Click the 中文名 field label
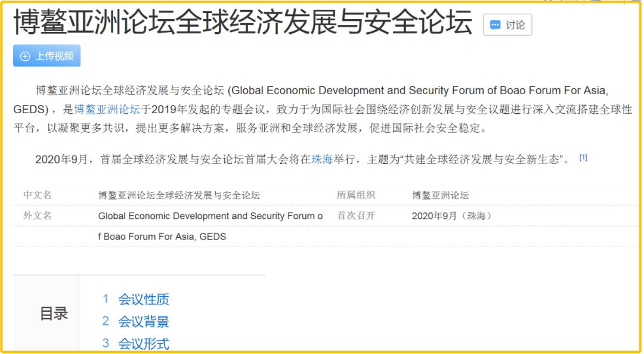644x354 pixels. [38, 195]
